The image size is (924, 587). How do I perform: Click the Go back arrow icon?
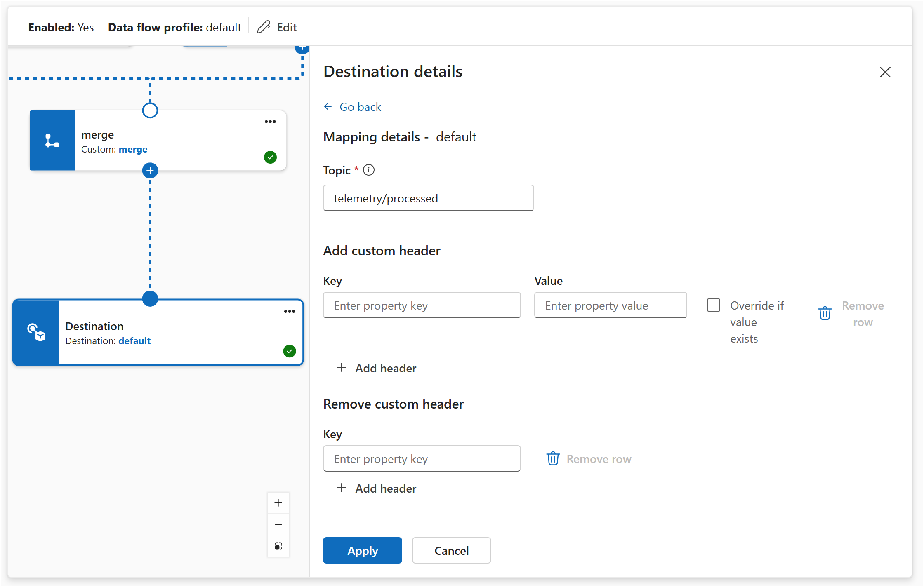tap(328, 107)
